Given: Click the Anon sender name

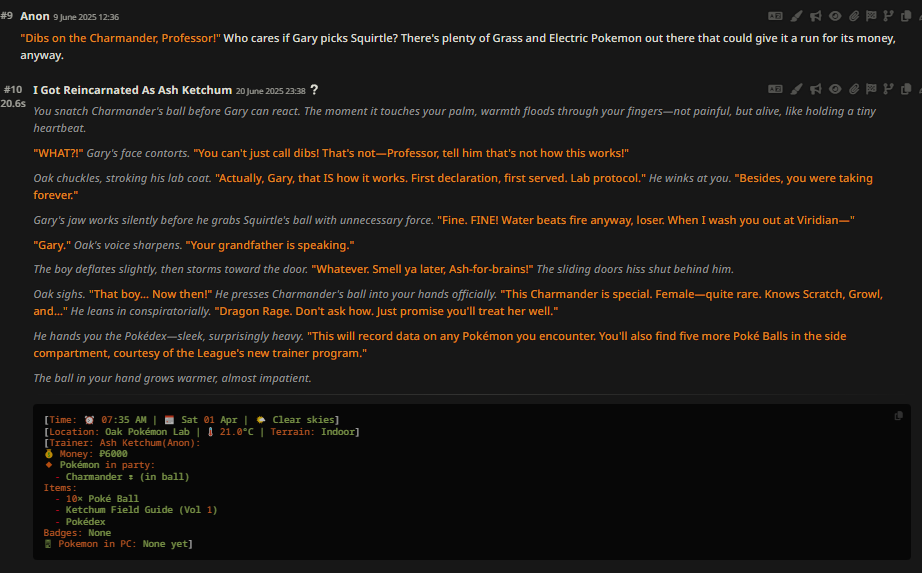Looking at the screenshot, I should click(x=35, y=16).
